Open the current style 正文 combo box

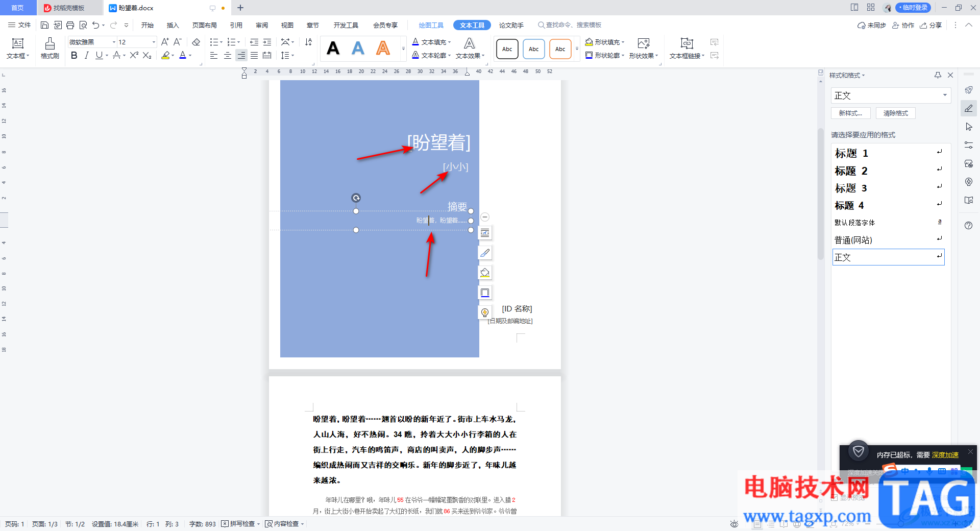pos(891,95)
